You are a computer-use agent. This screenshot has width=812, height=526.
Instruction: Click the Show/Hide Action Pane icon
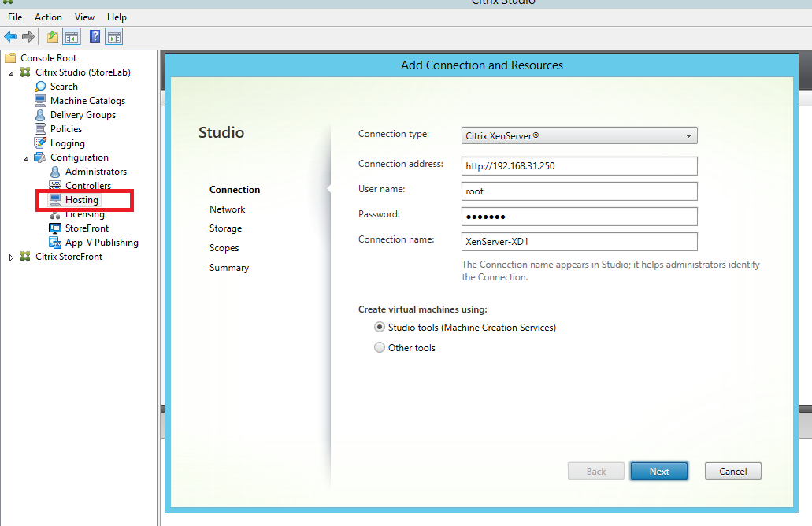point(114,37)
